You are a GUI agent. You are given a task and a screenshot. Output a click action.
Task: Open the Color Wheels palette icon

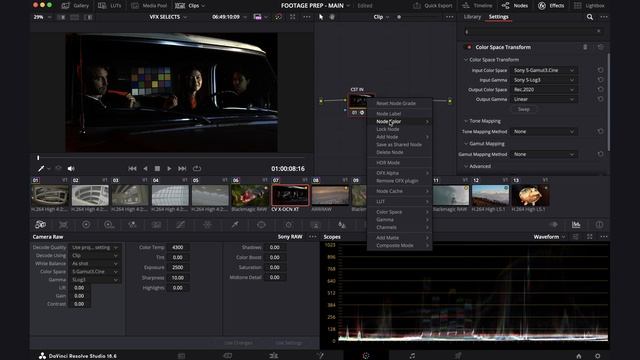pos(86,224)
